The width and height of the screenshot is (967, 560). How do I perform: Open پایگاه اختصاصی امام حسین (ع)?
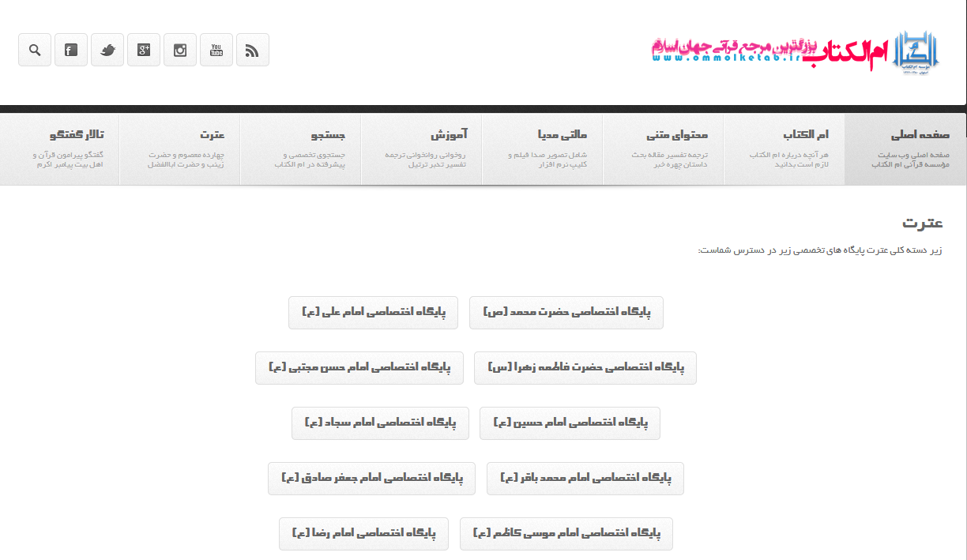tap(570, 423)
